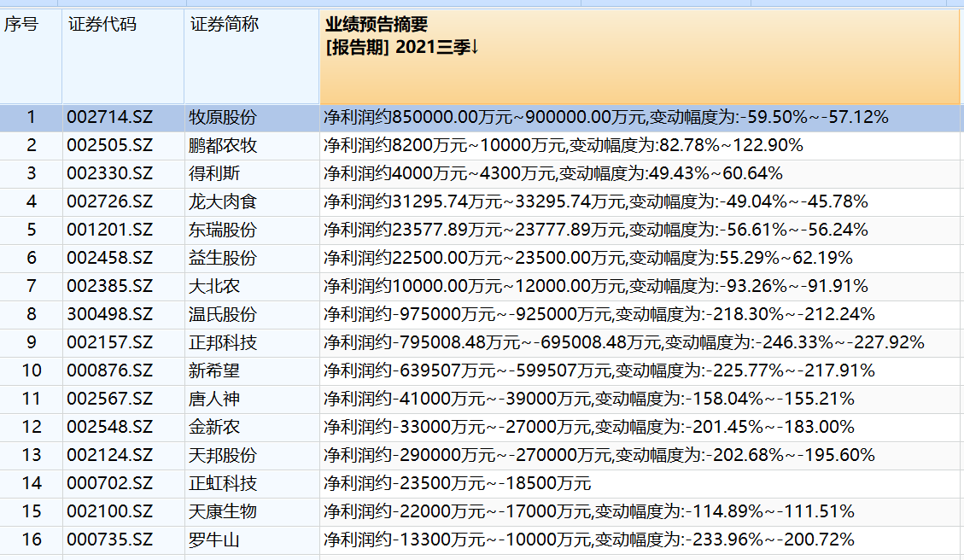Click sequence number 8 in 序号 column
Viewport: 964px width, 560px height.
(x=32, y=314)
